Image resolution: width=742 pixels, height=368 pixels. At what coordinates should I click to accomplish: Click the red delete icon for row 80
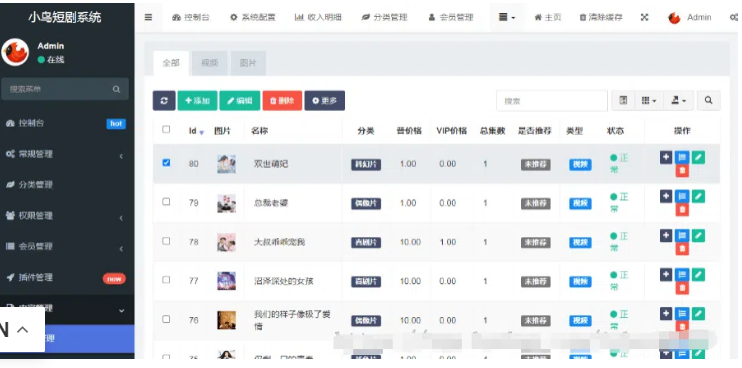point(682,171)
